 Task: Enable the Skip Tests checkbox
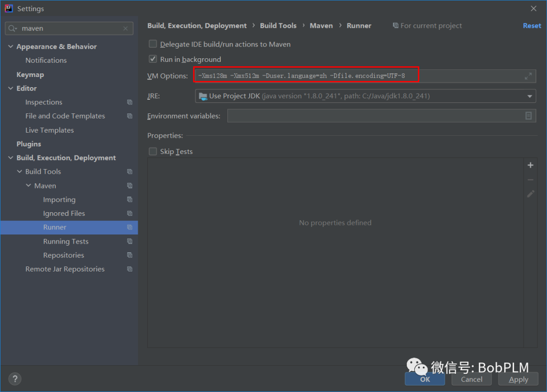click(153, 151)
